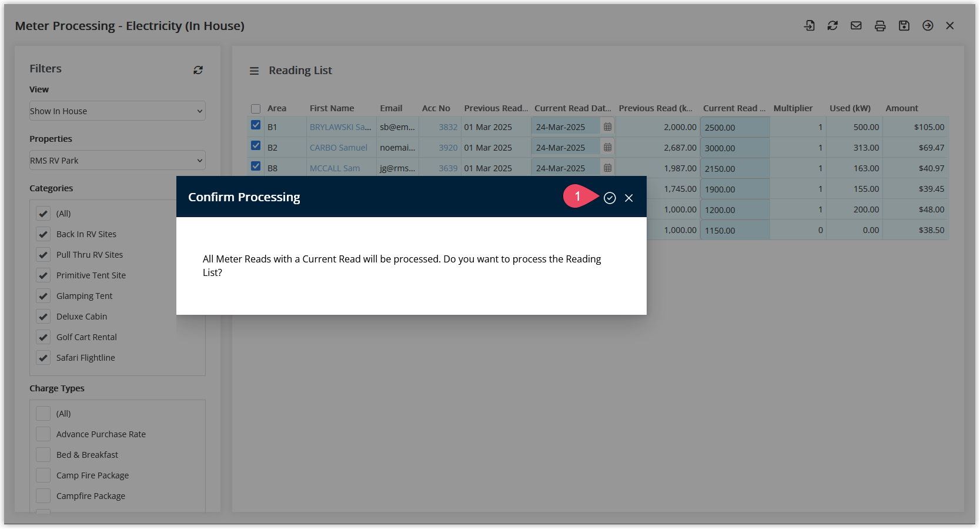Reset filters with the refresh icon
The image size is (980, 529).
coord(198,70)
